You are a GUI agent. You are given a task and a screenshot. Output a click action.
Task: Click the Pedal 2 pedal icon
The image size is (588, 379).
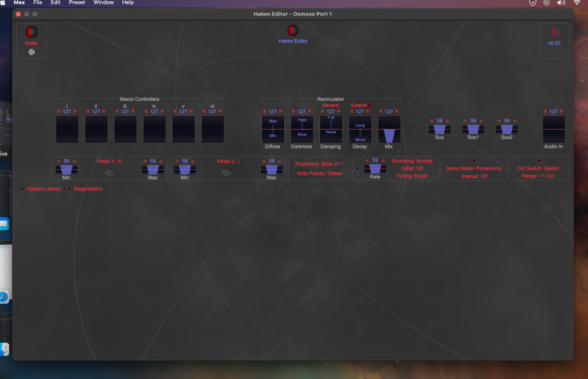click(227, 173)
